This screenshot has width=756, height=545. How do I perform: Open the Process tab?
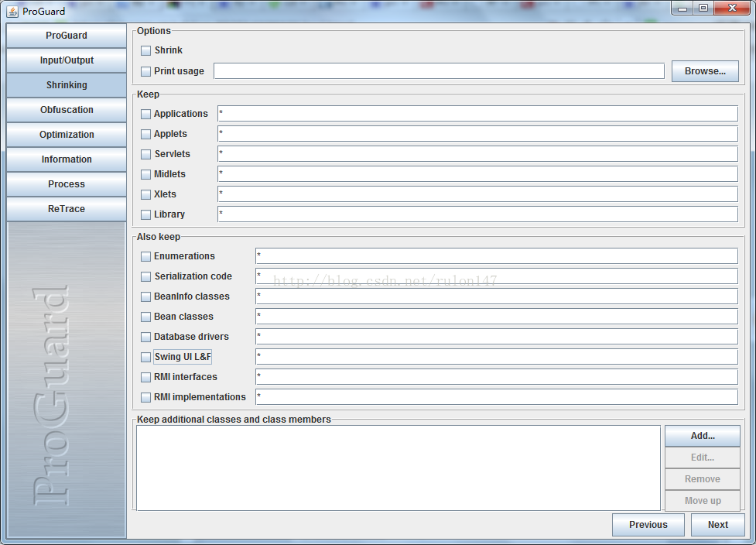coord(67,184)
